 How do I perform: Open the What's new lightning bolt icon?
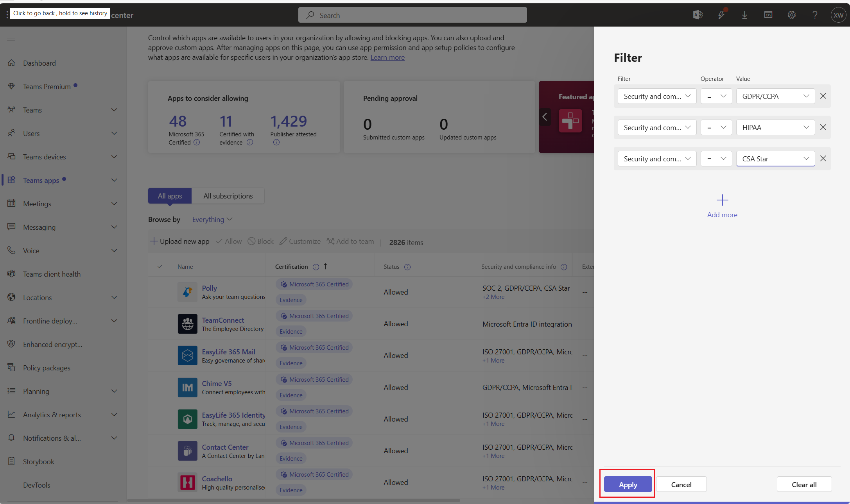pos(721,15)
